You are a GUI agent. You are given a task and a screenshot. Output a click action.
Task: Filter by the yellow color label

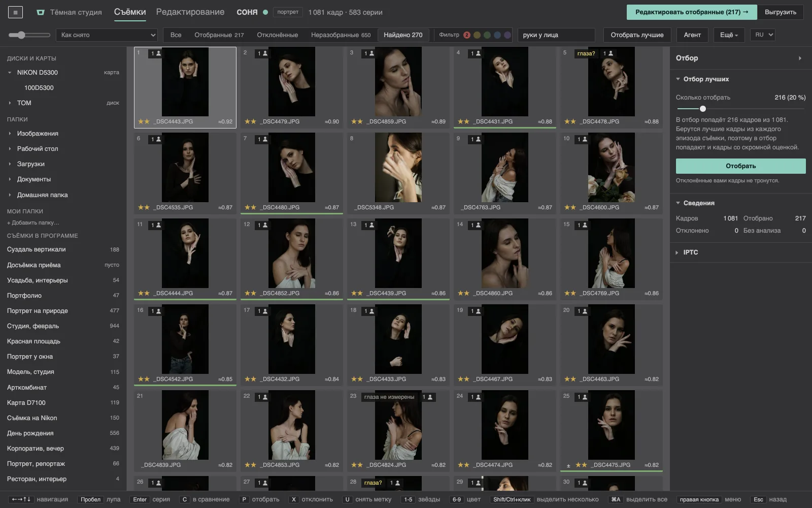coord(477,35)
